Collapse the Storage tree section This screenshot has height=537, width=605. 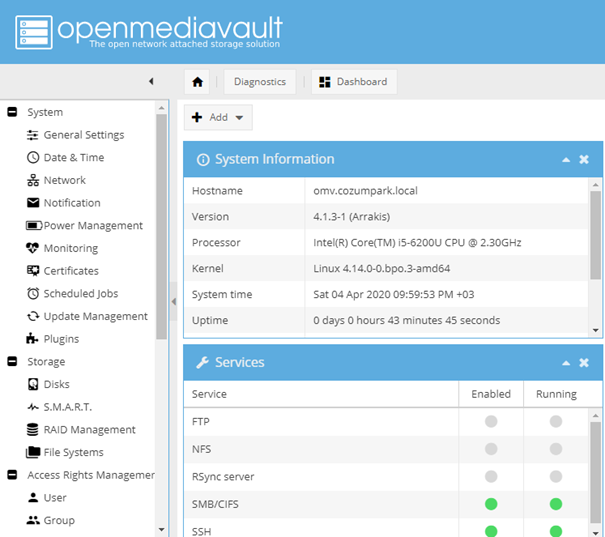(12, 361)
